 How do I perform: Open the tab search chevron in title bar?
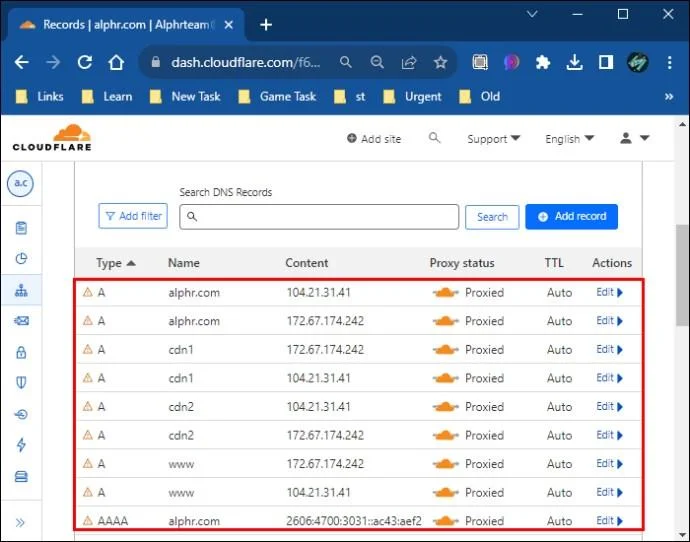[532, 14]
